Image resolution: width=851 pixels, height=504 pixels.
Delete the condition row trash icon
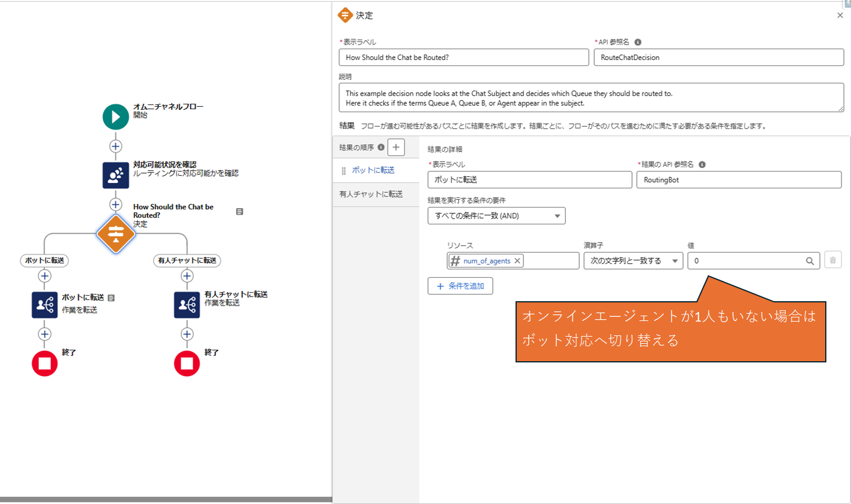[832, 260]
